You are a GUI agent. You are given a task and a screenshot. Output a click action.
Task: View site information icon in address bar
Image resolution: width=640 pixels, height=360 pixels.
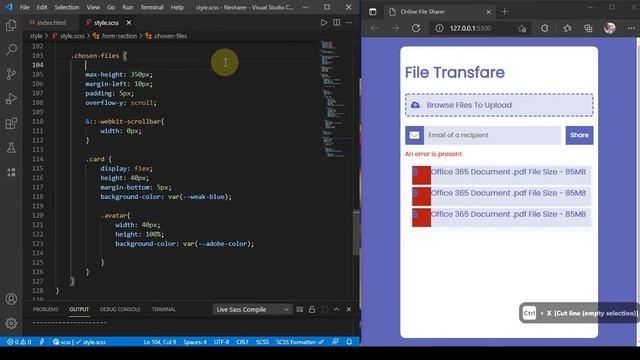point(439,28)
